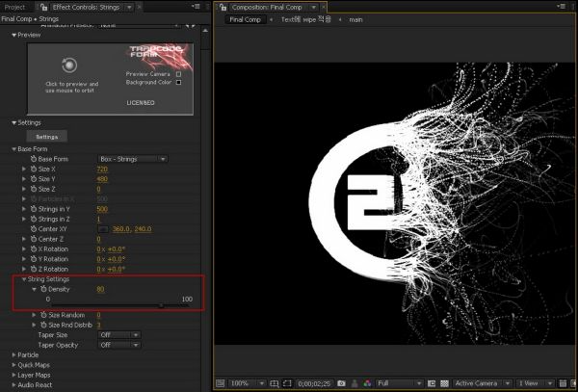Toggle the stopwatch for Strings in Y

34,209
